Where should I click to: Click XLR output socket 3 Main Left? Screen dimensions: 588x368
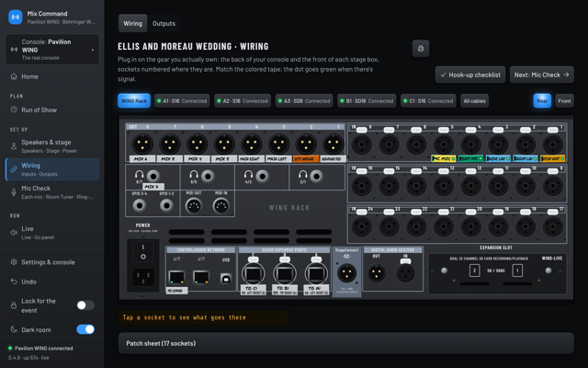(x=278, y=144)
